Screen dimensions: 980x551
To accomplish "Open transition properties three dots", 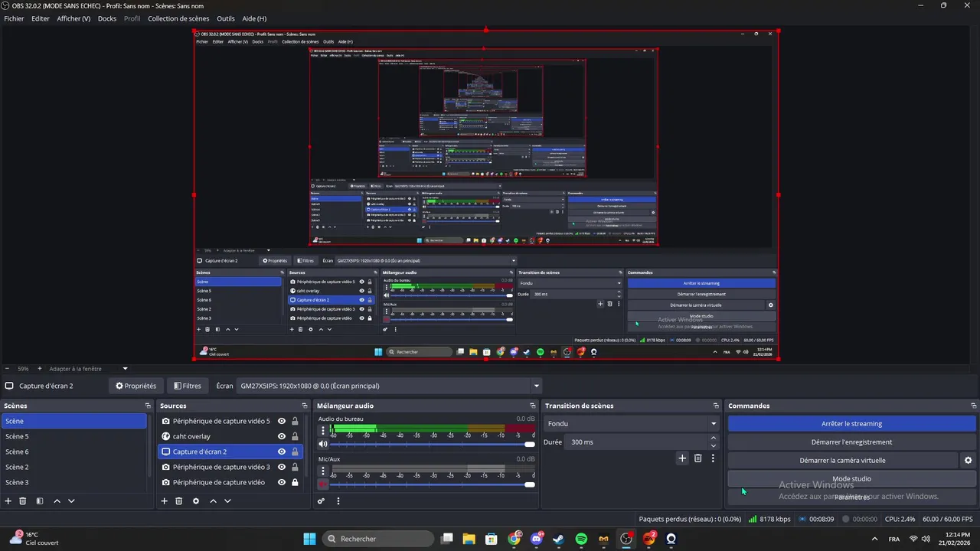I will point(713,458).
